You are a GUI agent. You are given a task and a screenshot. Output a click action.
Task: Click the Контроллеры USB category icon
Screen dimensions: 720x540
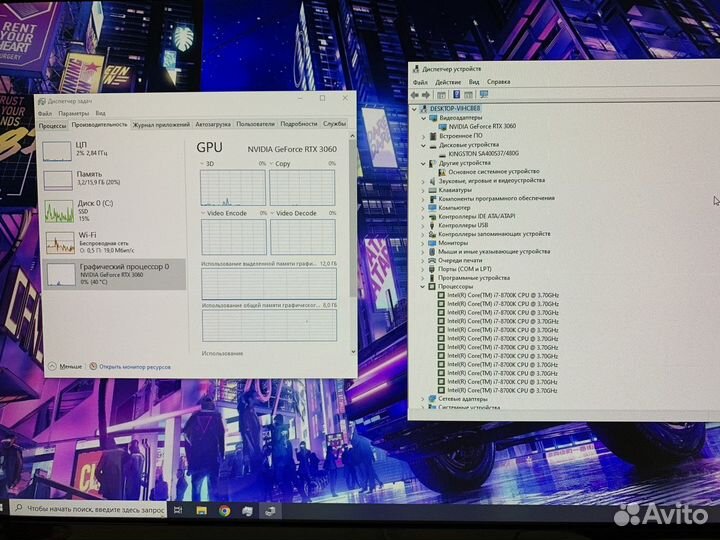[x=432, y=225]
